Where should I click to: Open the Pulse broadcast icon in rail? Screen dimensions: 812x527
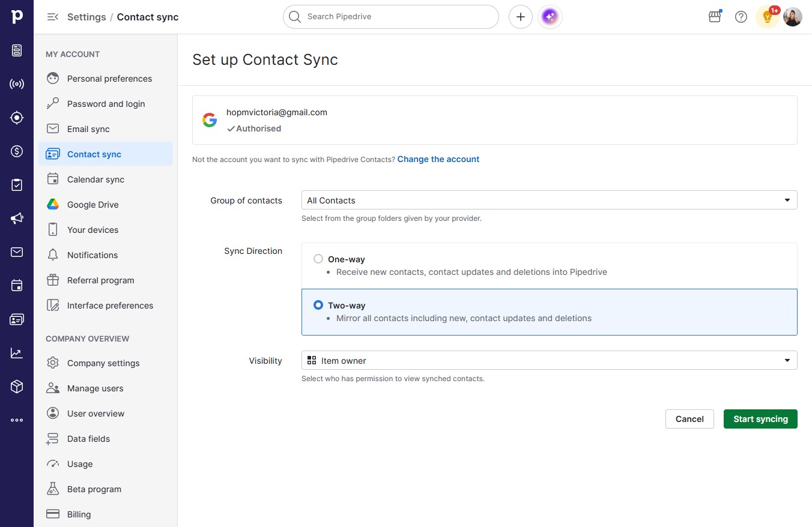(x=17, y=84)
